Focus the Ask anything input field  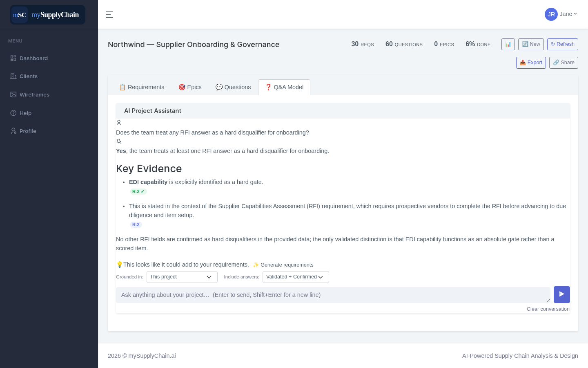click(333, 295)
